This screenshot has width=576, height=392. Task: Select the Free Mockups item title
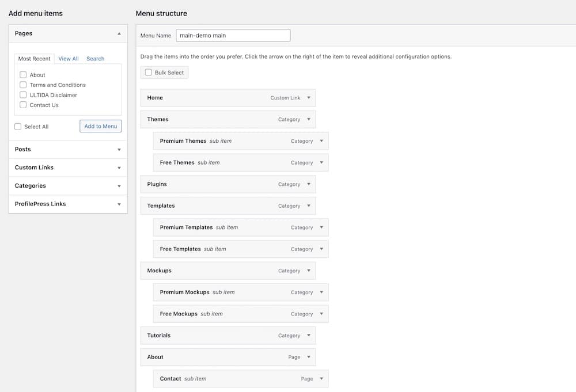tap(179, 314)
